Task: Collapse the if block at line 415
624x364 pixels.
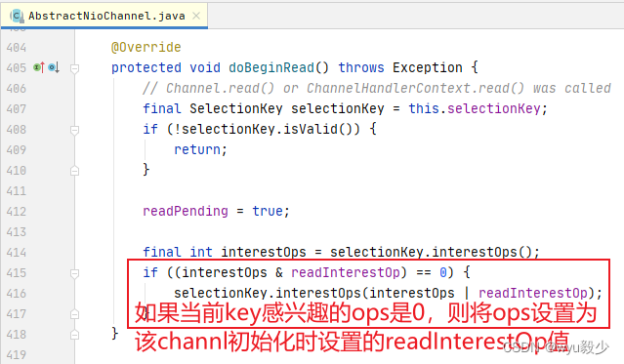Action: [x=74, y=273]
